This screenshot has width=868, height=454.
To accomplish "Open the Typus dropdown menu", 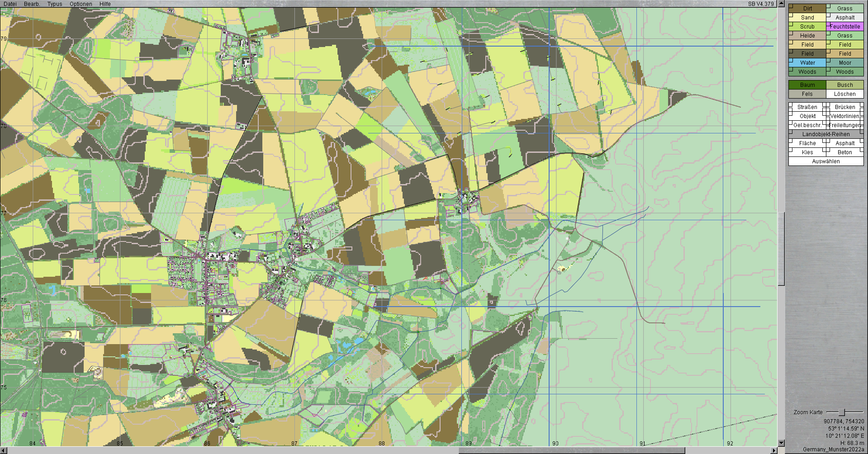I will coord(55,4).
